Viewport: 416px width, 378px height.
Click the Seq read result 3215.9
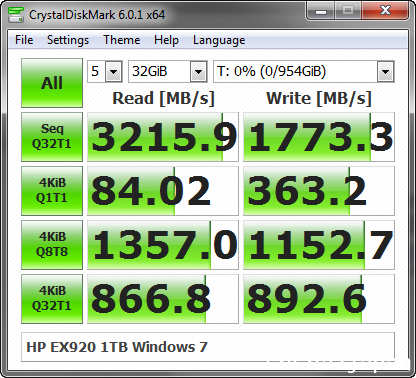(163, 137)
